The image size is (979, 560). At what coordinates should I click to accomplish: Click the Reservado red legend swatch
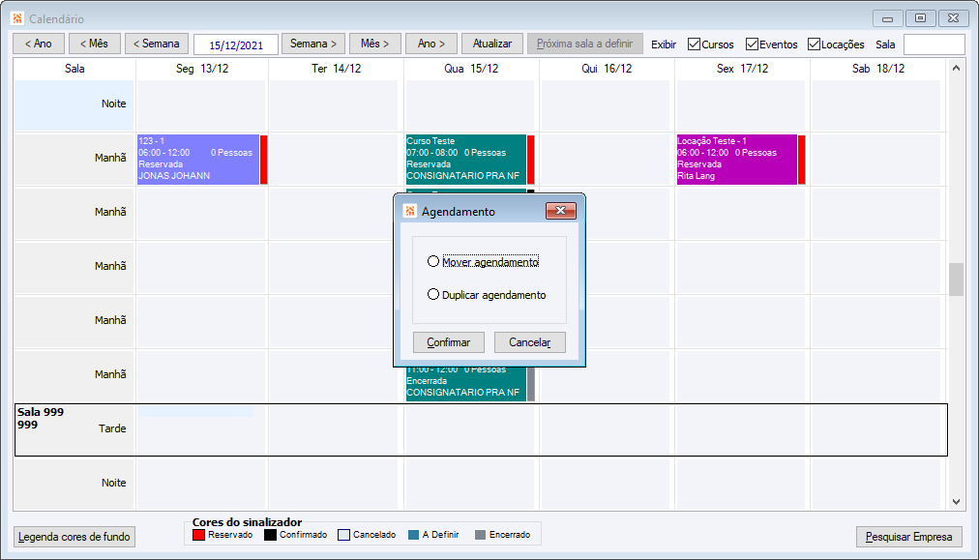pyautogui.click(x=199, y=535)
